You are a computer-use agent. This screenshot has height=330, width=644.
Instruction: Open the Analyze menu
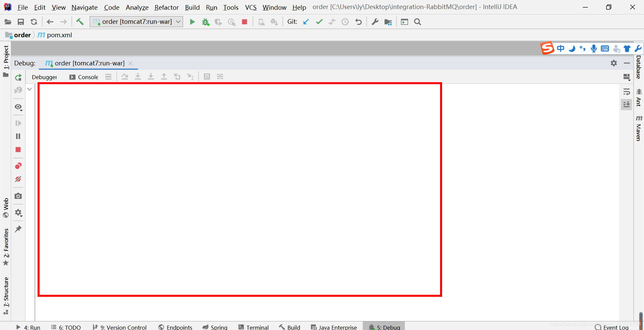[x=137, y=7]
